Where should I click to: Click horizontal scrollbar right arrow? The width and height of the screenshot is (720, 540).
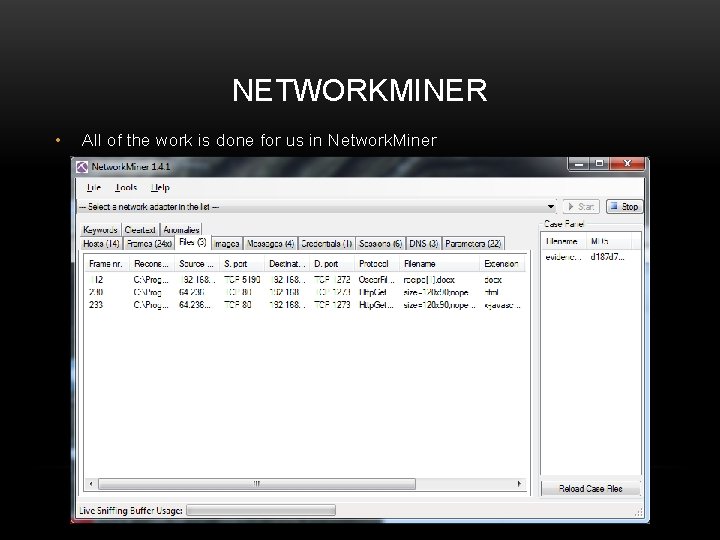click(x=519, y=484)
